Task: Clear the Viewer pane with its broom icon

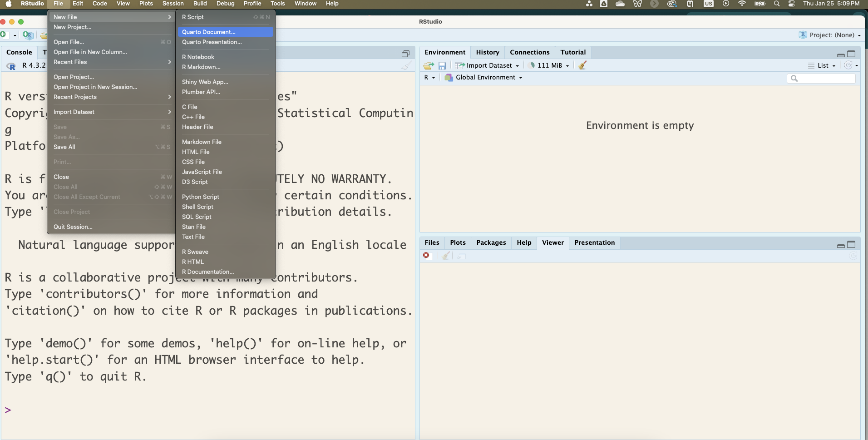Action: point(445,256)
